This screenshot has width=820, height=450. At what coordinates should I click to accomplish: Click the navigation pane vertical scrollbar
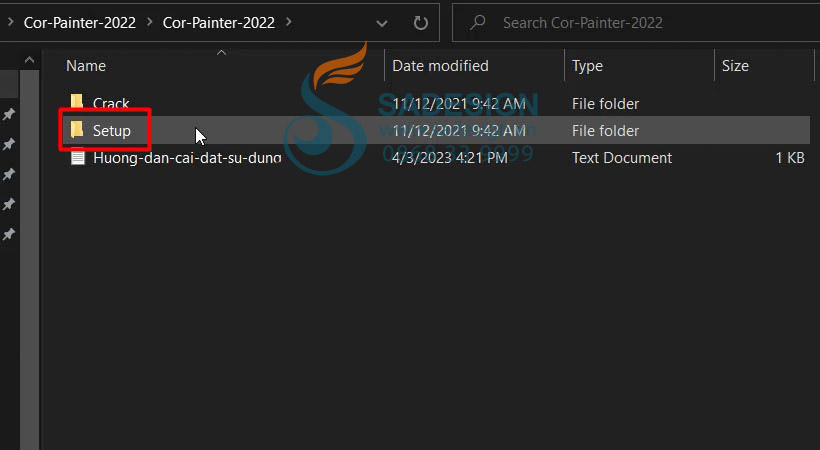[29, 260]
